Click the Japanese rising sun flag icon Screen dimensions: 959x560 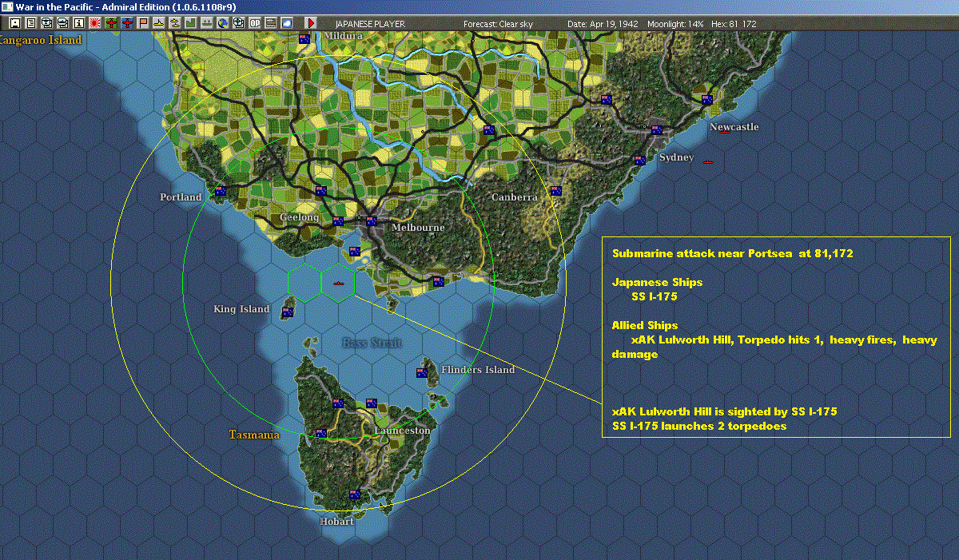tap(95, 23)
